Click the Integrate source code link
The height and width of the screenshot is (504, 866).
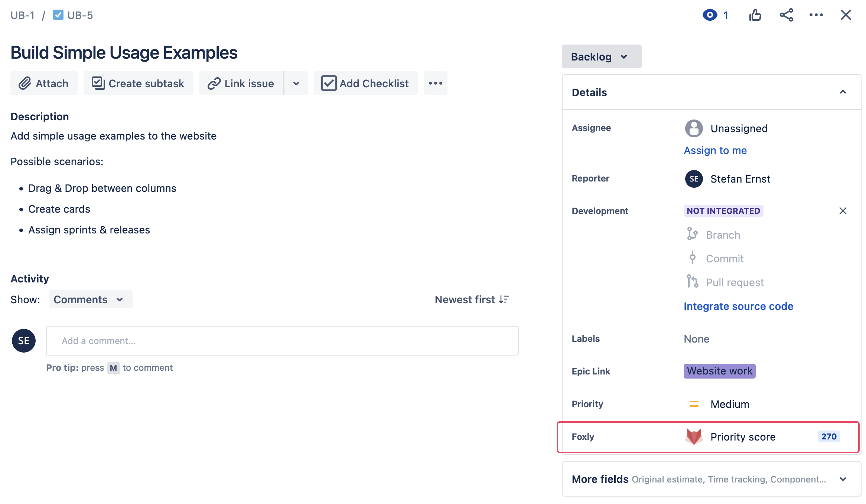pyautogui.click(x=738, y=306)
